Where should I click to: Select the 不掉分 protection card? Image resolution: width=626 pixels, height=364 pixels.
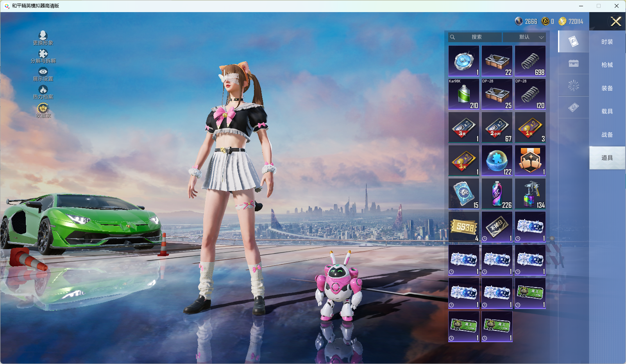pos(497,227)
